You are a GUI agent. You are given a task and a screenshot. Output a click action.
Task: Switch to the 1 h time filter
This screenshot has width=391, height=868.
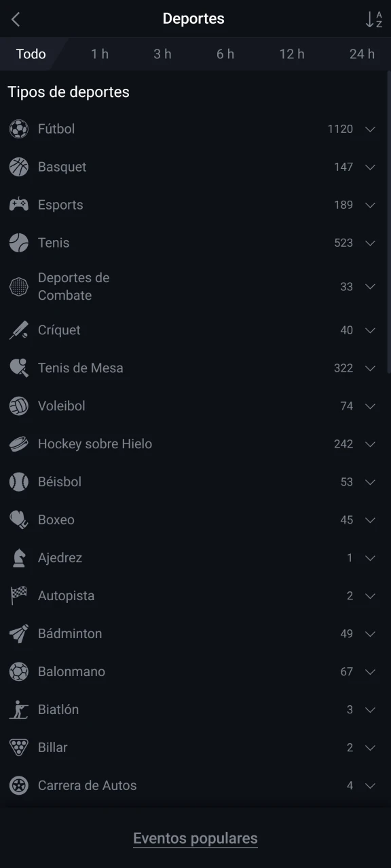[99, 54]
